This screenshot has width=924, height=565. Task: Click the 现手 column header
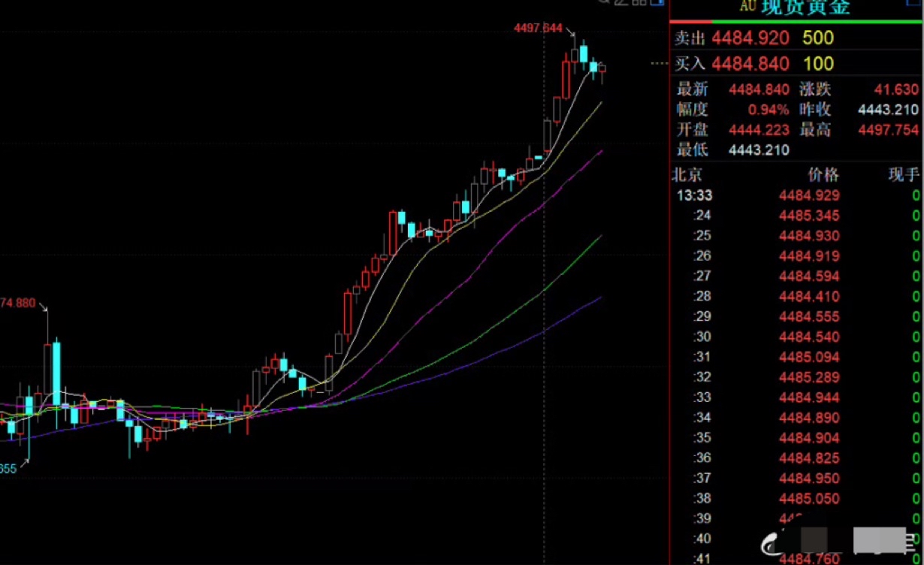(x=904, y=175)
